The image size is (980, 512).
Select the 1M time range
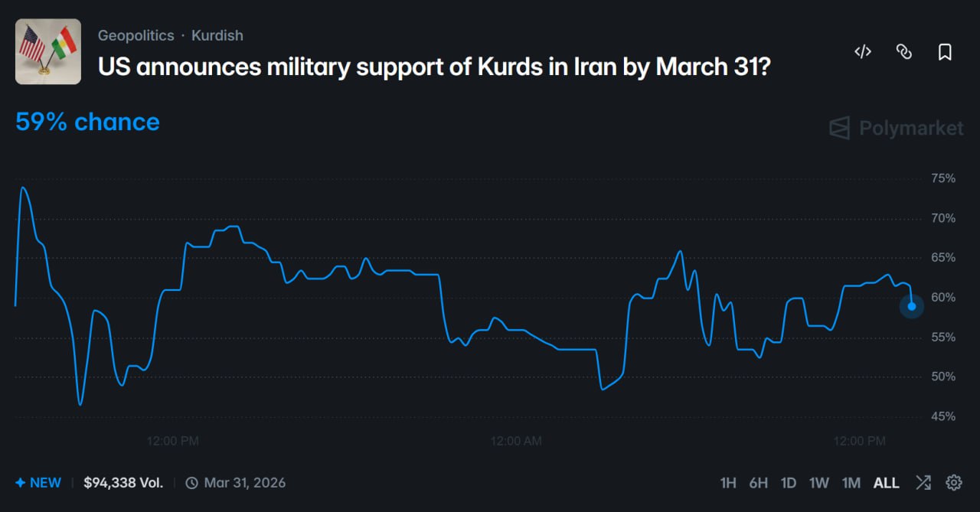(x=851, y=483)
